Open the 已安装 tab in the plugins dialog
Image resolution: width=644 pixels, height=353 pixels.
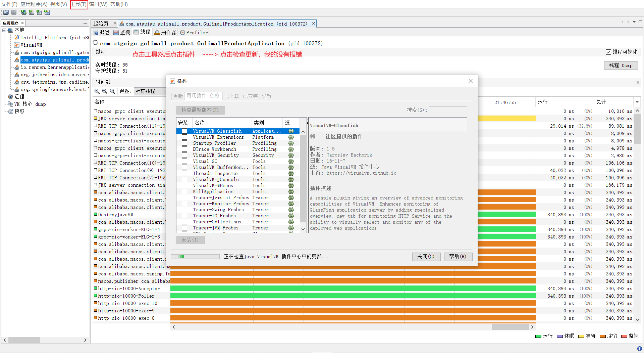tap(250, 96)
